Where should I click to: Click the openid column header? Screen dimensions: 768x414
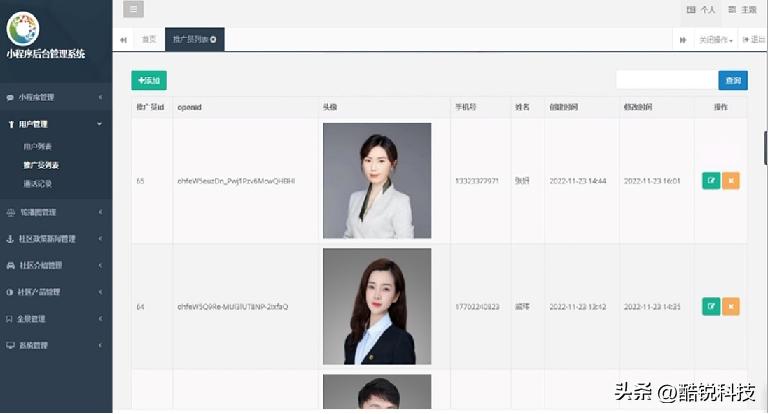pyautogui.click(x=190, y=107)
